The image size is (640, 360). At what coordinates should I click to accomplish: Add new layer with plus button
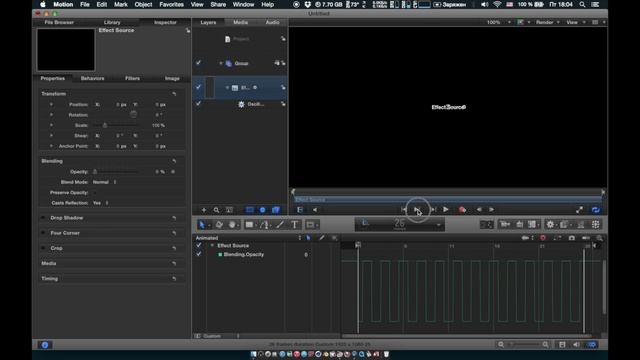[x=204, y=210]
